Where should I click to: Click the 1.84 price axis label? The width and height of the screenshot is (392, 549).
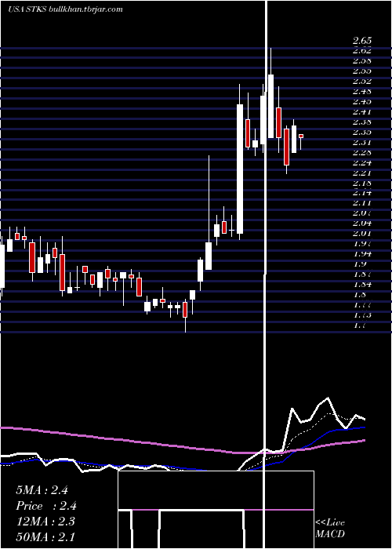[362, 284]
